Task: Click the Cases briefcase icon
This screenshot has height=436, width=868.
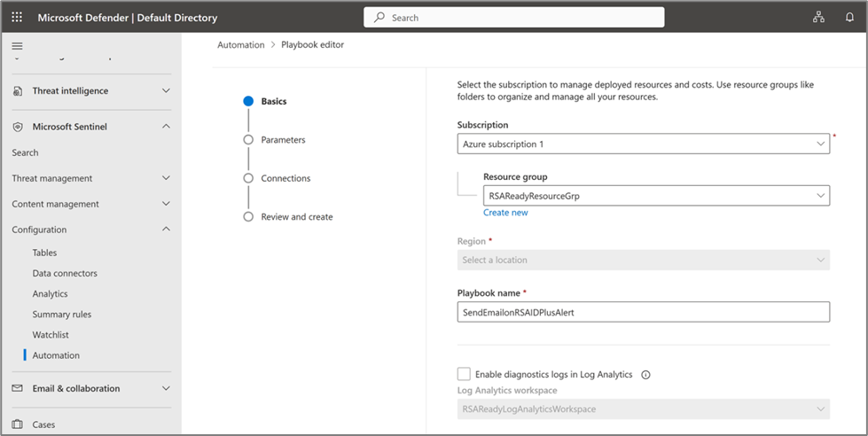Action: pyautogui.click(x=18, y=424)
